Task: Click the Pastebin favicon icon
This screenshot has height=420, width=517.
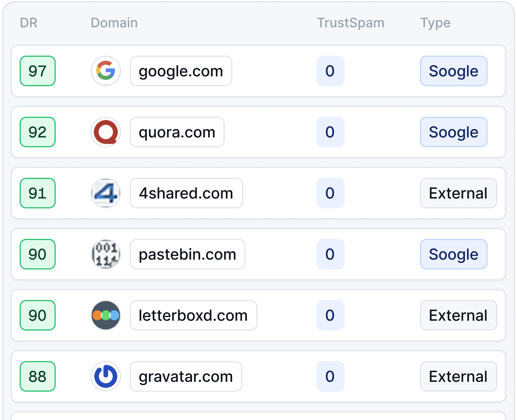Action: pos(106,254)
